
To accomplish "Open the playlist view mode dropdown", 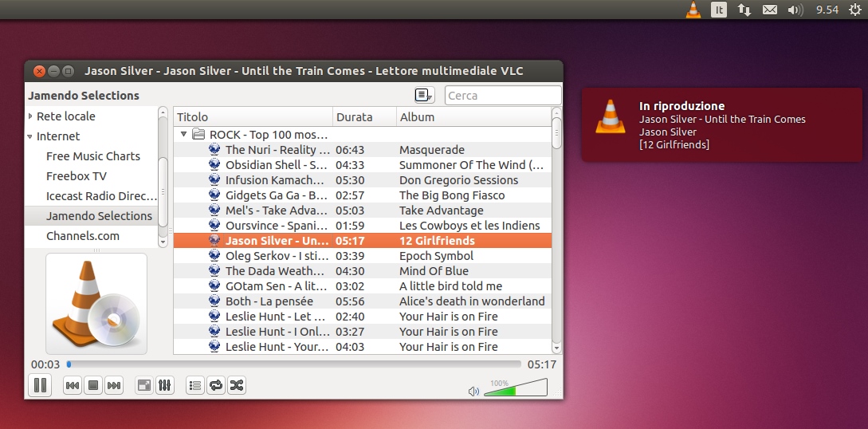I will click(425, 95).
